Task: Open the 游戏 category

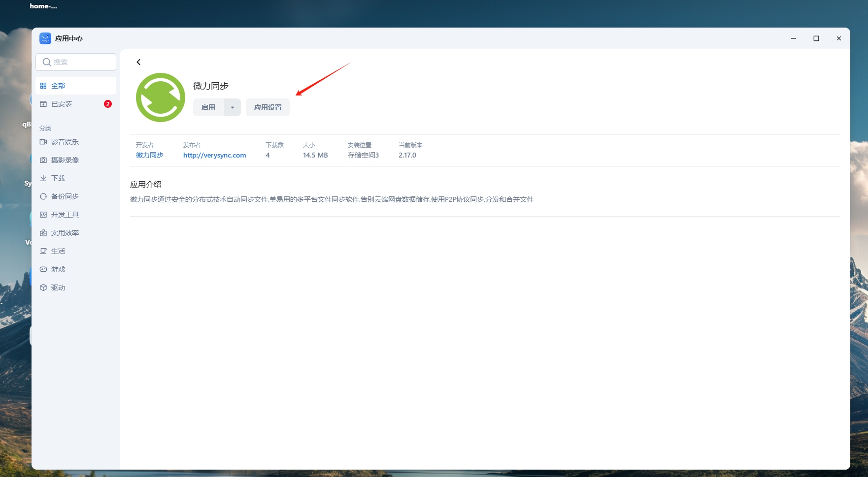Action: [x=76, y=269]
